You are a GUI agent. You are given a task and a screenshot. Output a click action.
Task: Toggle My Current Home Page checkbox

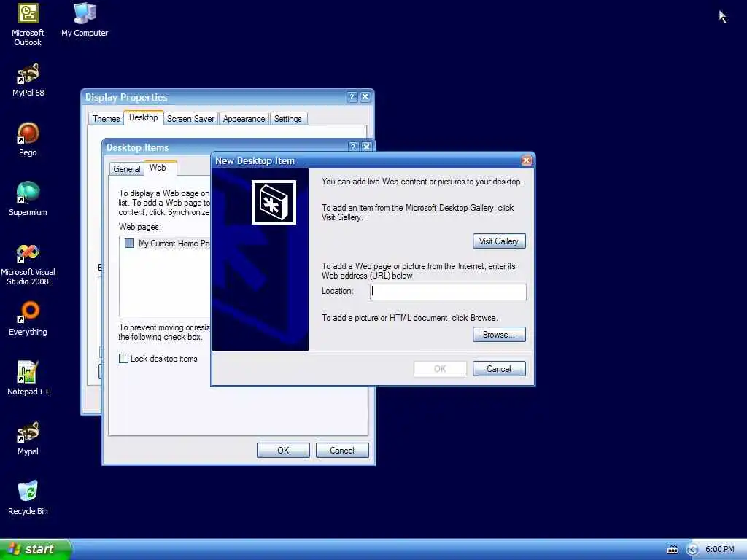129,244
